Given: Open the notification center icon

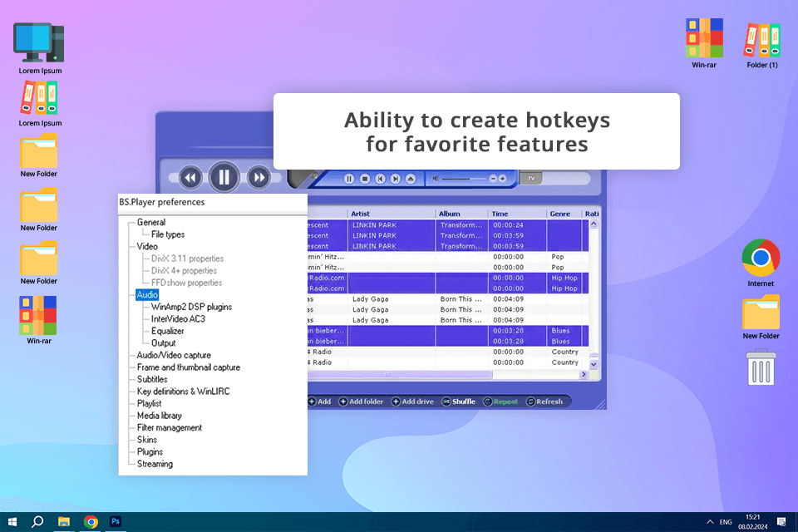Looking at the screenshot, I should point(781,522).
